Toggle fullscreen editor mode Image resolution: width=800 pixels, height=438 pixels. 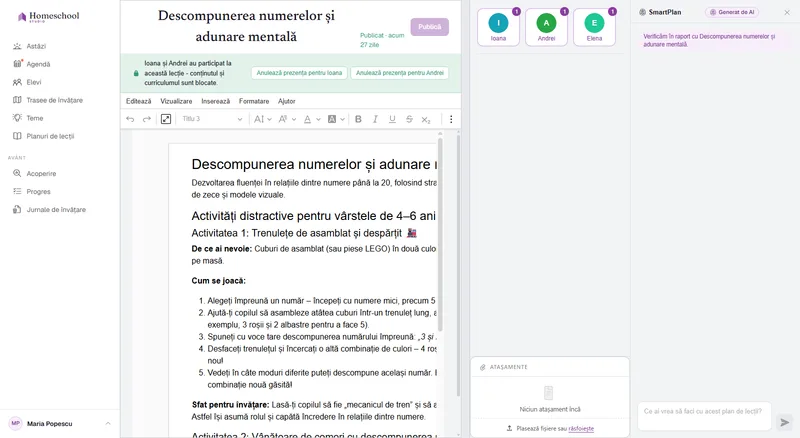[x=166, y=119]
